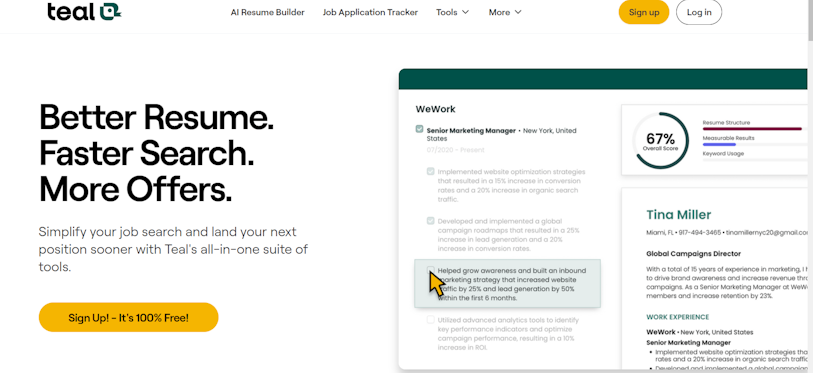Click the yellow Sign up button
Viewport: 813px width, 373px height.
[x=644, y=12]
